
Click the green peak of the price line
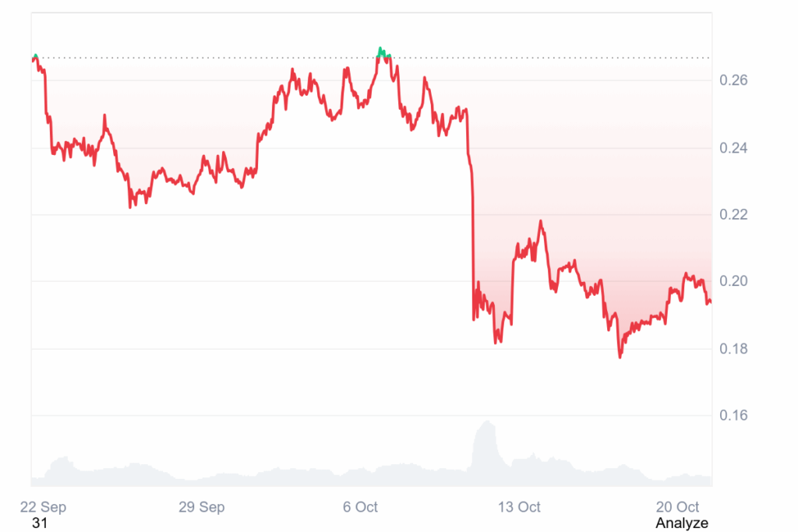380,50
